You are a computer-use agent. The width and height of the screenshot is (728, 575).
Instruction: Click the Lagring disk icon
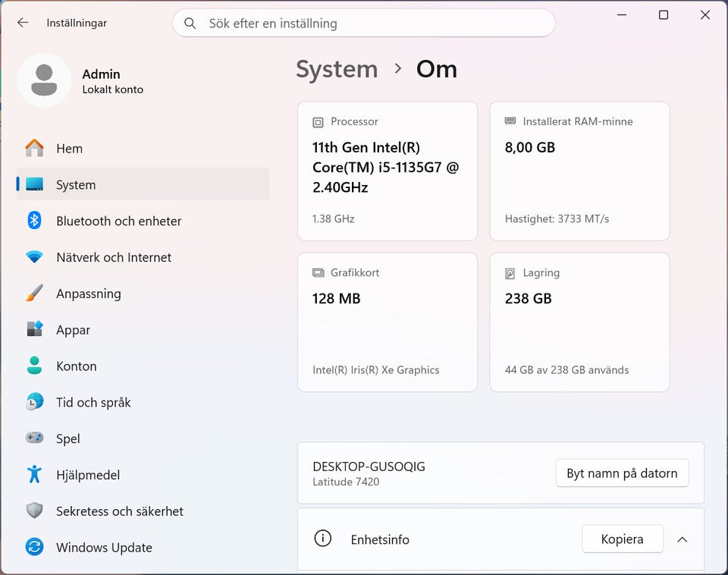tap(510, 274)
